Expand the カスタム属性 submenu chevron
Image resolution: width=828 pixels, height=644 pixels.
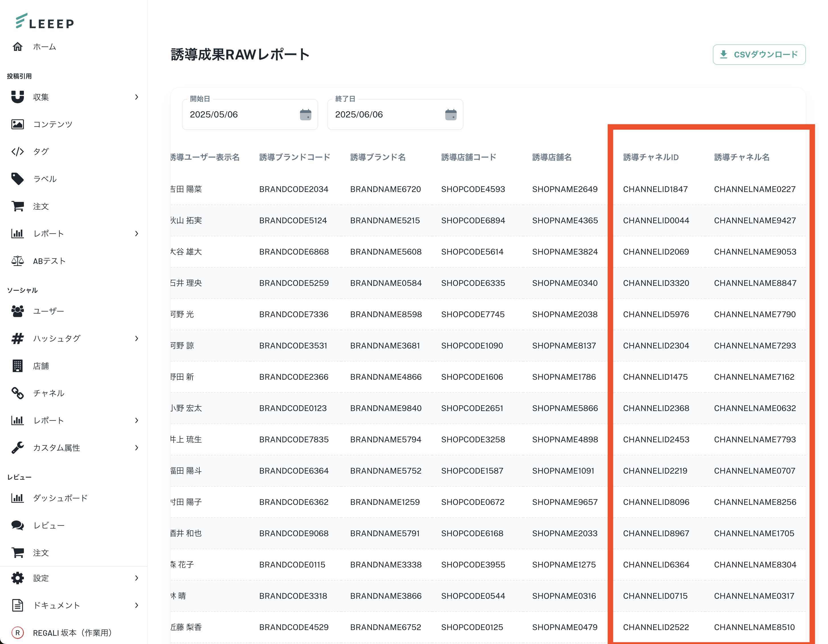(136, 448)
